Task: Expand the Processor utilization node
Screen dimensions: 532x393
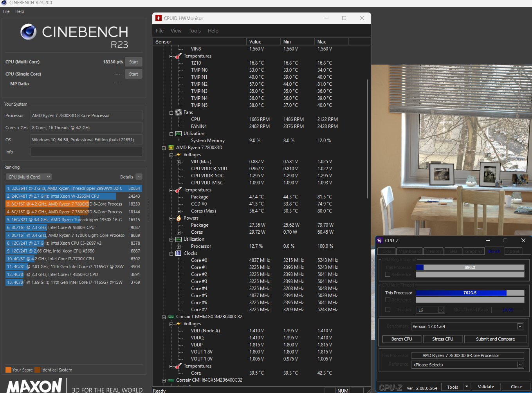Action: 179,247
